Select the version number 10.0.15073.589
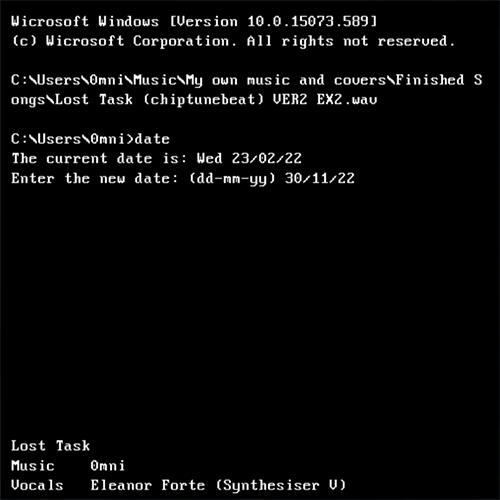The width and height of the screenshot is (500, 500). point(307,22)
